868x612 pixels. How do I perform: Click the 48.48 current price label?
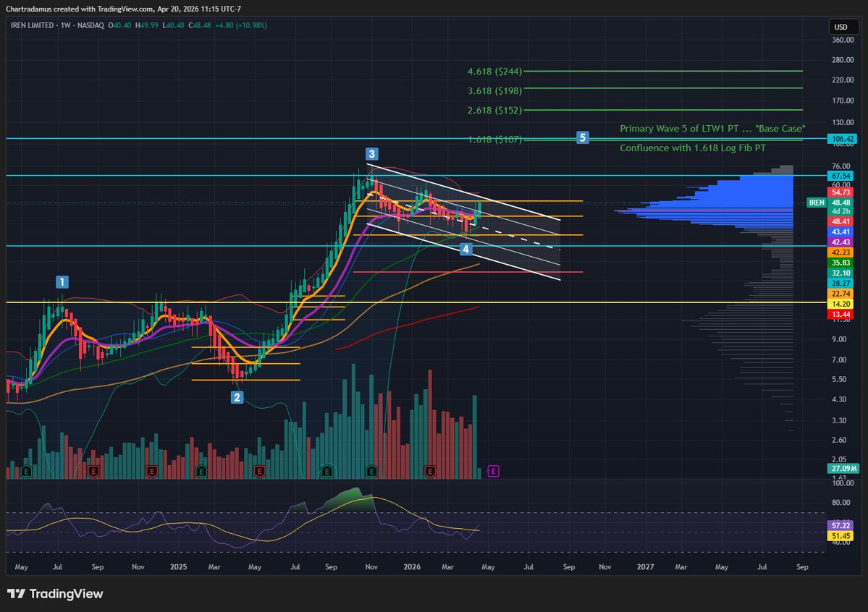[x=841, y=203]
